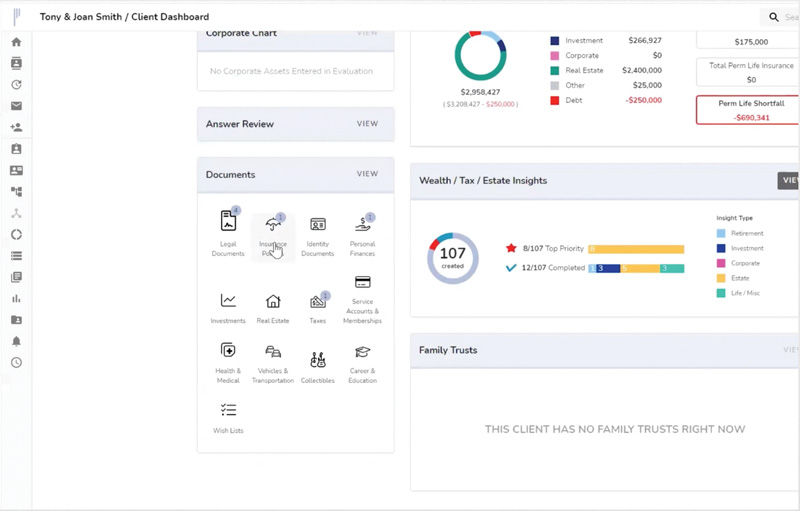Click the red star Top Priority icon
Viewport: 800px width, 511px height.
(511, 248)
